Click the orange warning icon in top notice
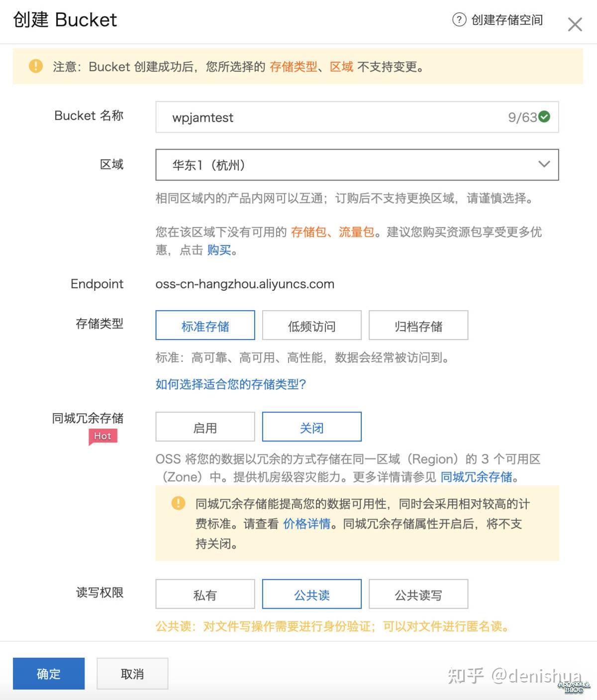 35,66
